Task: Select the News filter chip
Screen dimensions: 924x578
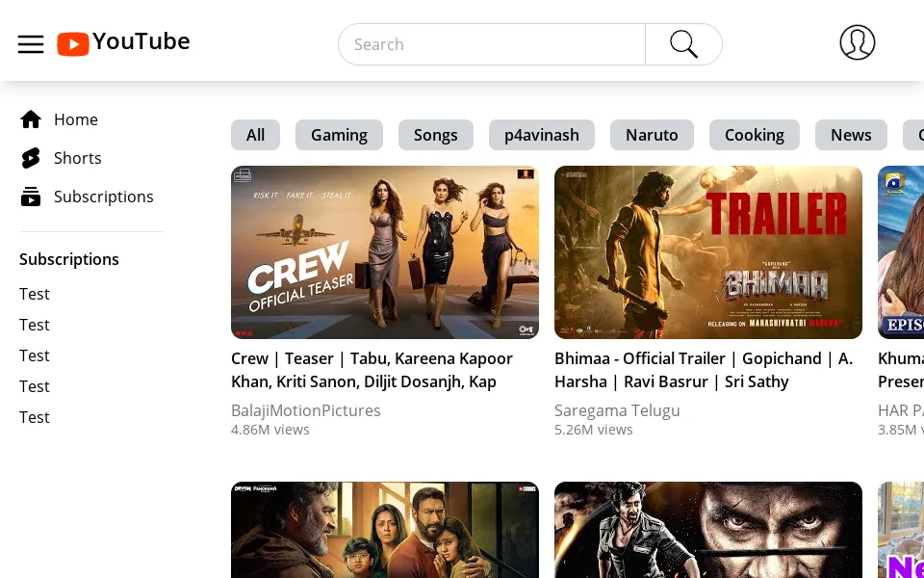Action: 851,135
